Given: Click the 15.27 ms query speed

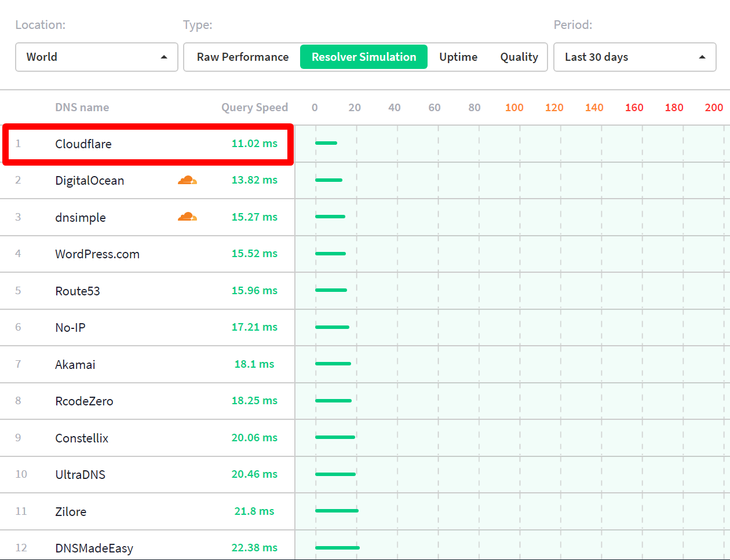Looking at the screenshot, I should 254,217.
